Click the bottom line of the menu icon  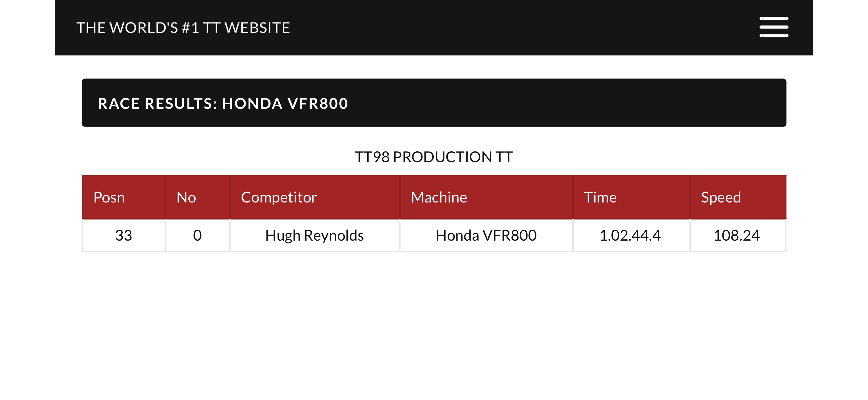(x=774, y=35)
